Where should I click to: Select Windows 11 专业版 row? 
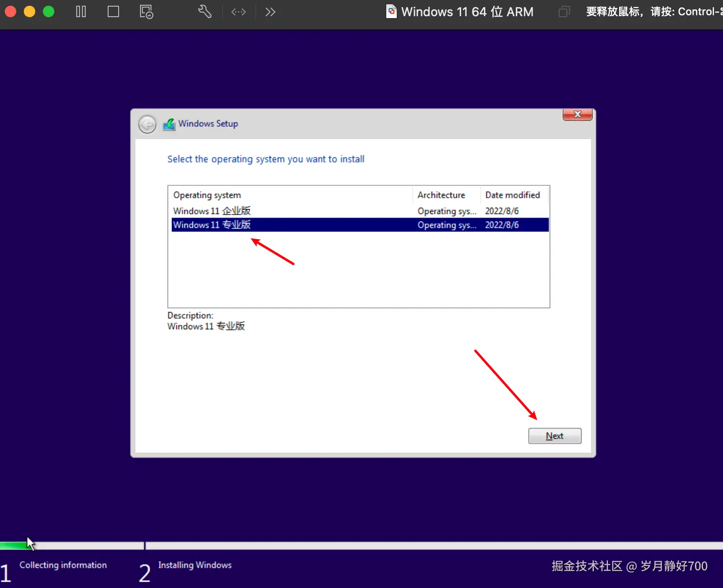click(x=360, y=225)
